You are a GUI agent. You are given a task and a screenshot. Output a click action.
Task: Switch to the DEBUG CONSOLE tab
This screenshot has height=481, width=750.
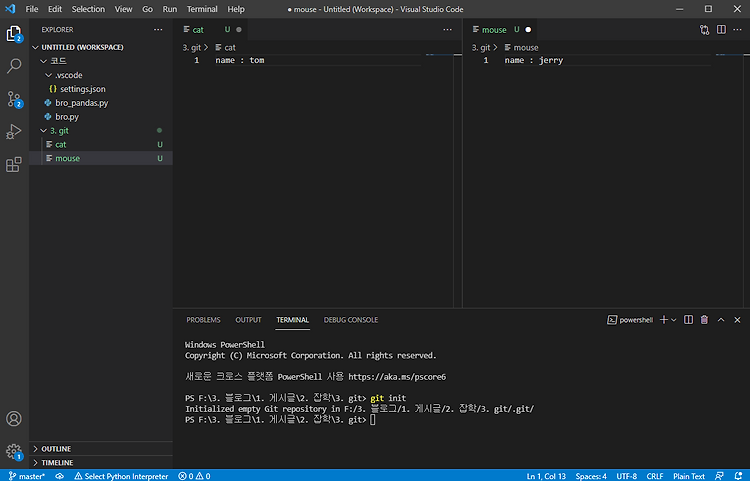pos(351,320)
